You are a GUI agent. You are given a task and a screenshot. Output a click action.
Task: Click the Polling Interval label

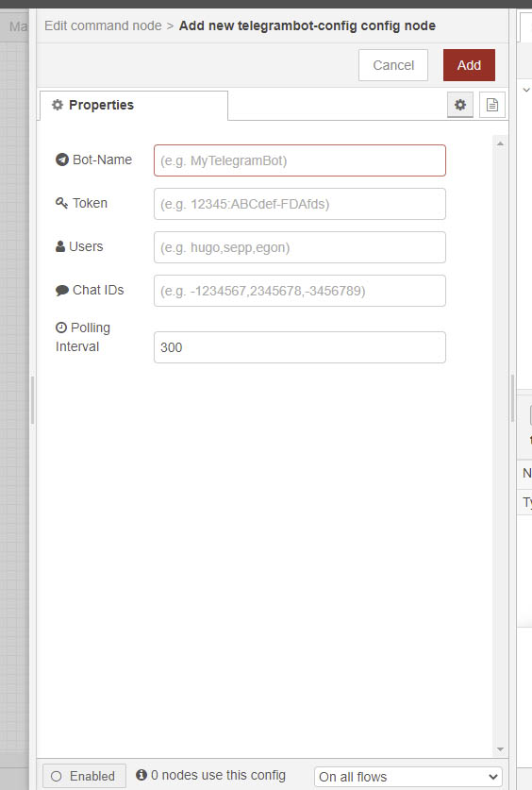point(83,337)
